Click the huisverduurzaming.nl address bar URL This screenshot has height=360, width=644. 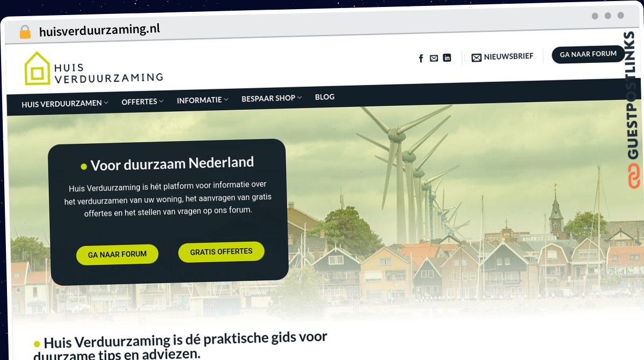[x=100, y=30]
